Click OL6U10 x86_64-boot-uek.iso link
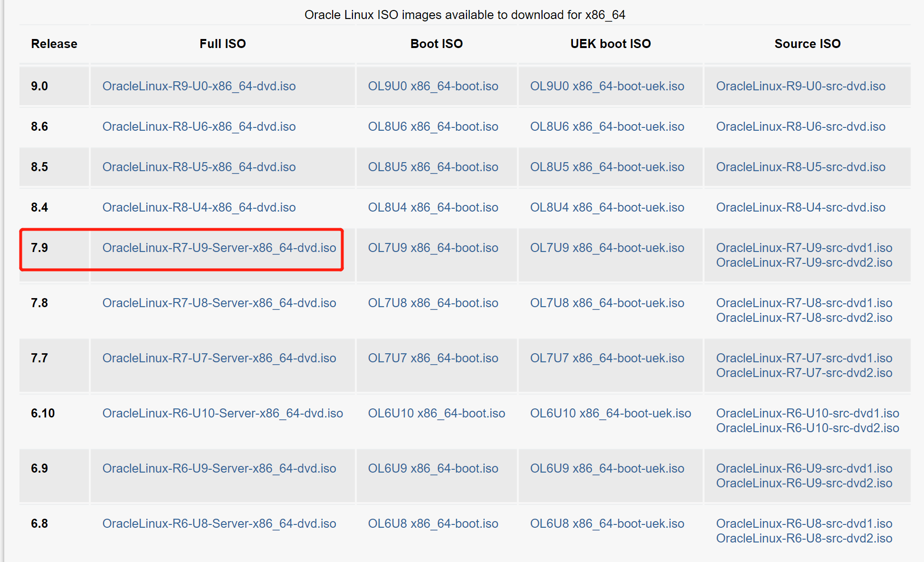Viewport: 924px width, 562px height. (610, 413)
